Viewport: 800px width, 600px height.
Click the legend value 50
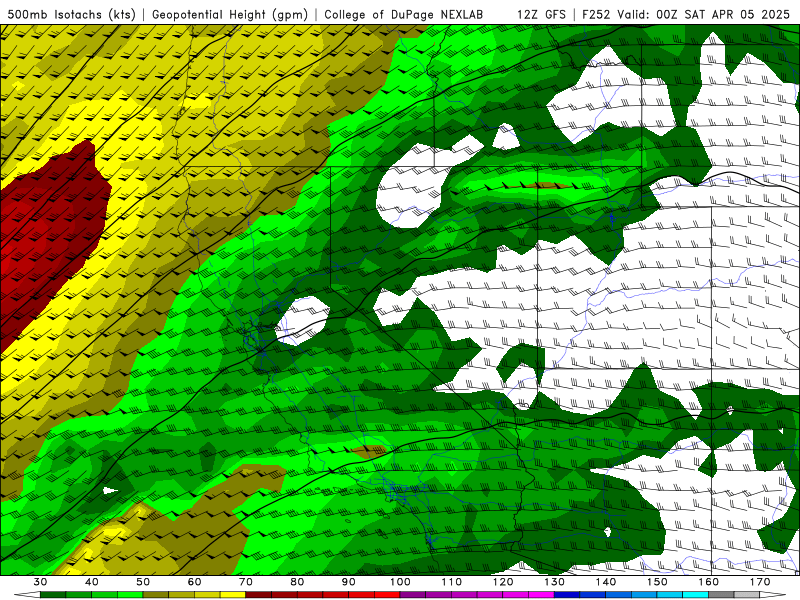point(143,582)
